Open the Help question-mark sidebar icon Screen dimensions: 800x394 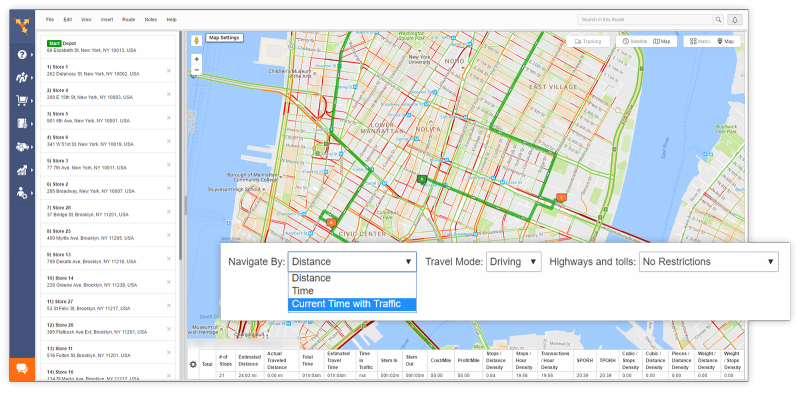pyautogui.click(x=22, y=54)
